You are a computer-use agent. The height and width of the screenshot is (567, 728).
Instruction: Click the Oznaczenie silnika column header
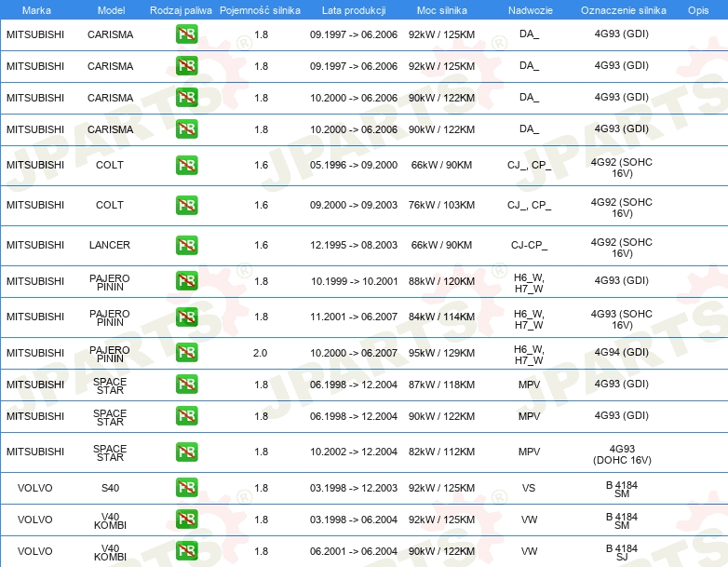tap(623, 10)
